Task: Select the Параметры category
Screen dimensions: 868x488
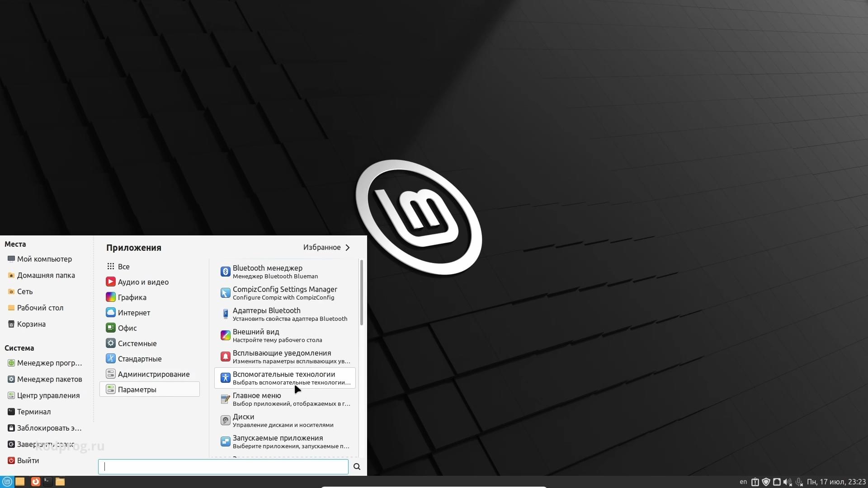Action: (x=149, y=389)
